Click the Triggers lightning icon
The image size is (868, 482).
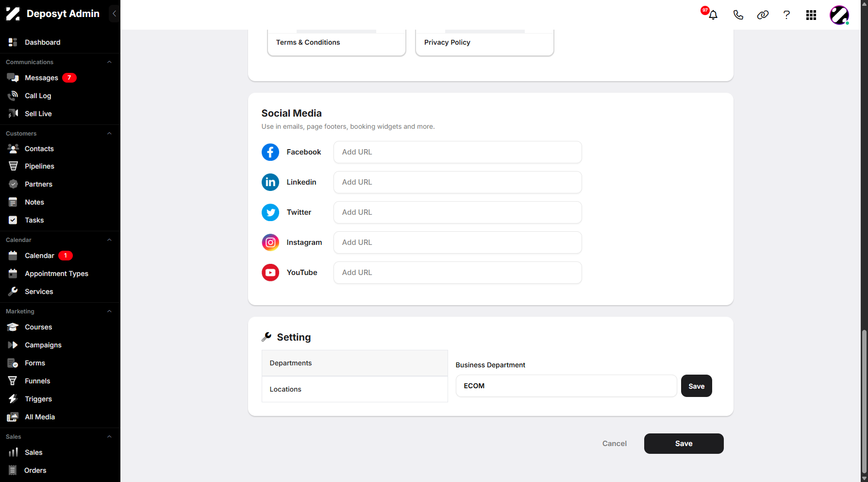point(13,399)
